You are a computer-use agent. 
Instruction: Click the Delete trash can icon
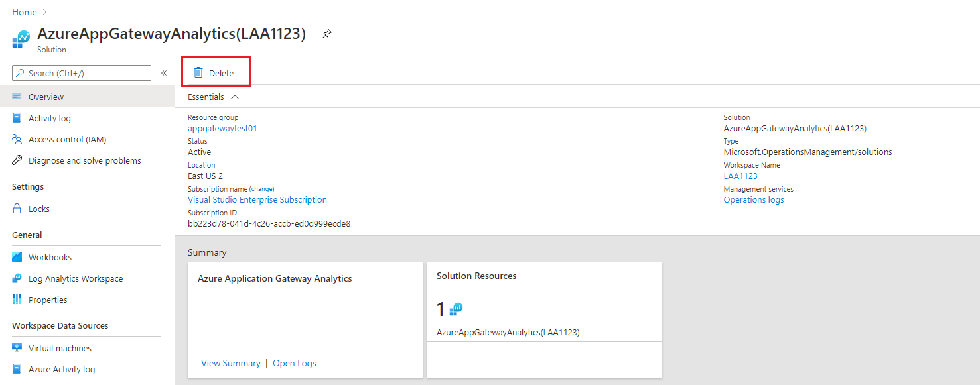tap(198, 73)
